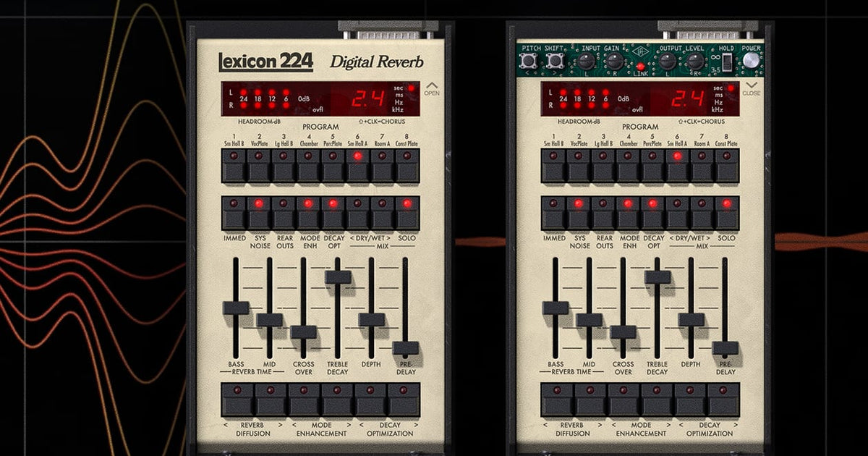Expand left unit with Open chevron

click(x=432, y=86)
